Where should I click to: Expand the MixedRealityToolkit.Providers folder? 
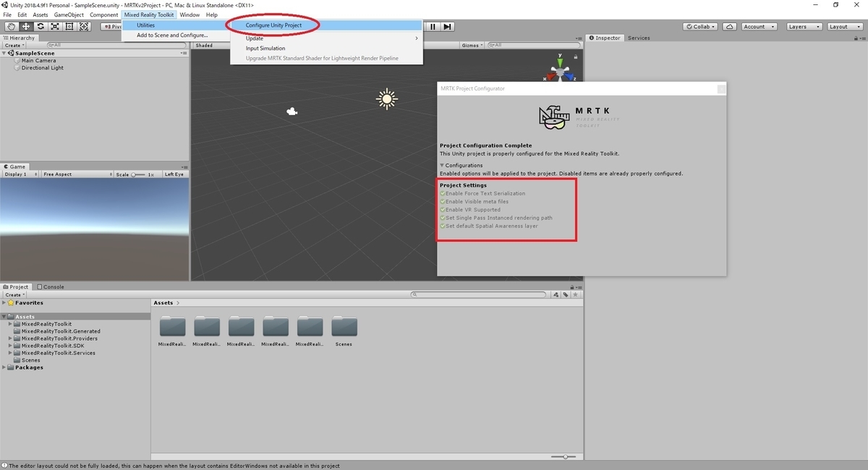[11, 338]
